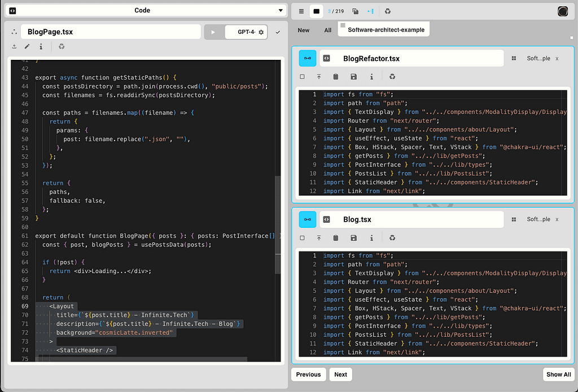
Task: Save BlogRefactor.tsx with the floppy icon
Action: click(353, 77)
